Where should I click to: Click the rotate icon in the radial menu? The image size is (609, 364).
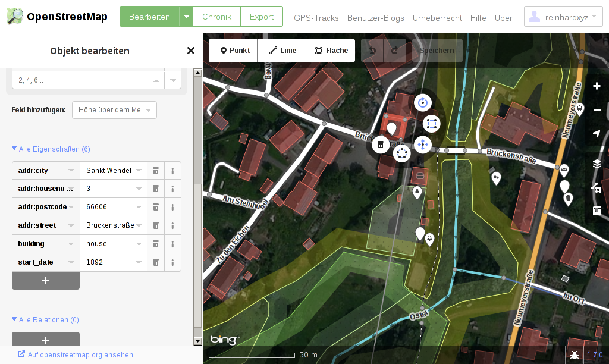[423, 102]
